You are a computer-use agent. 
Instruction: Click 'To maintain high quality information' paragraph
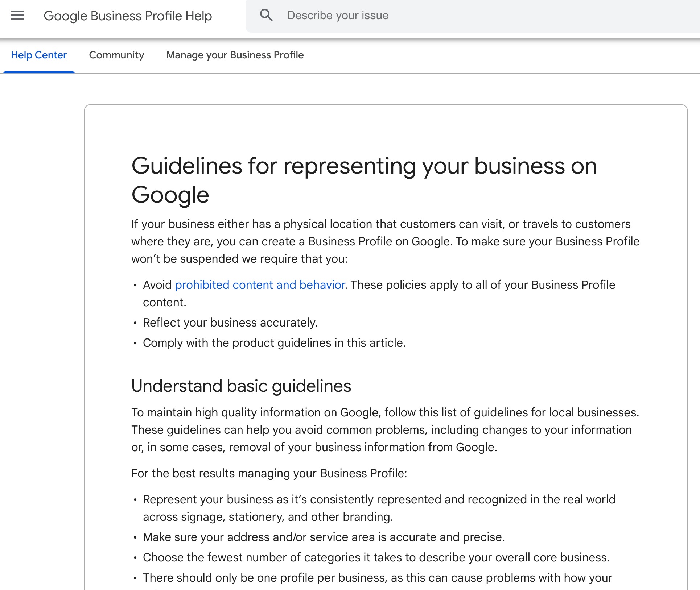click(x=385, y=430)
